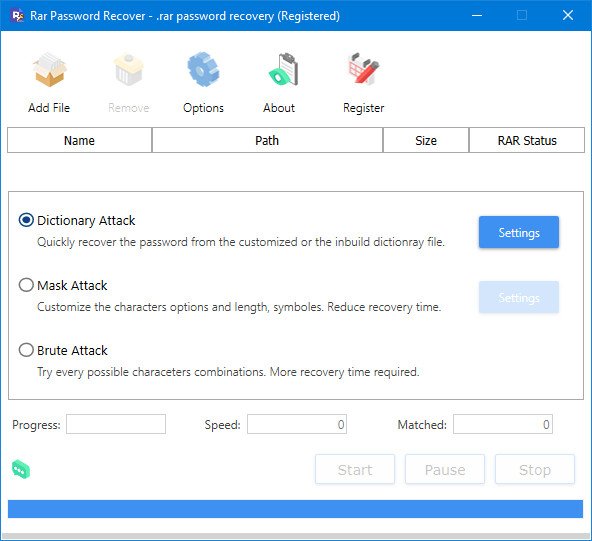This screenshot has height=541, width=592.
Task: Click the blue progress bar
Action: click(x=295, y=509)
